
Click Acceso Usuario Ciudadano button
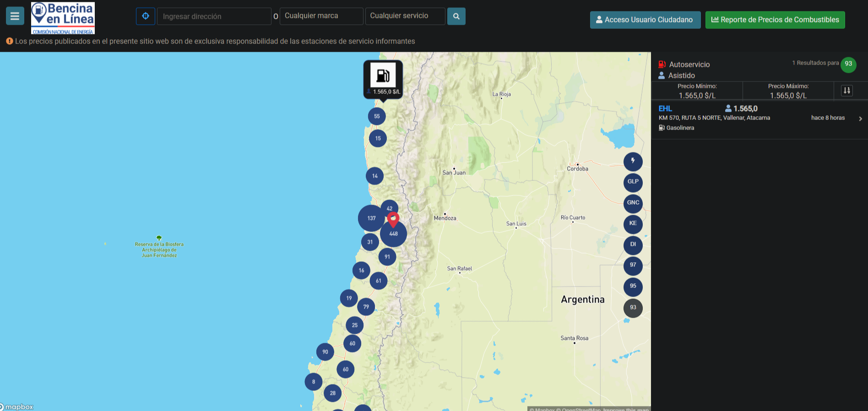(x=645, y=20)
